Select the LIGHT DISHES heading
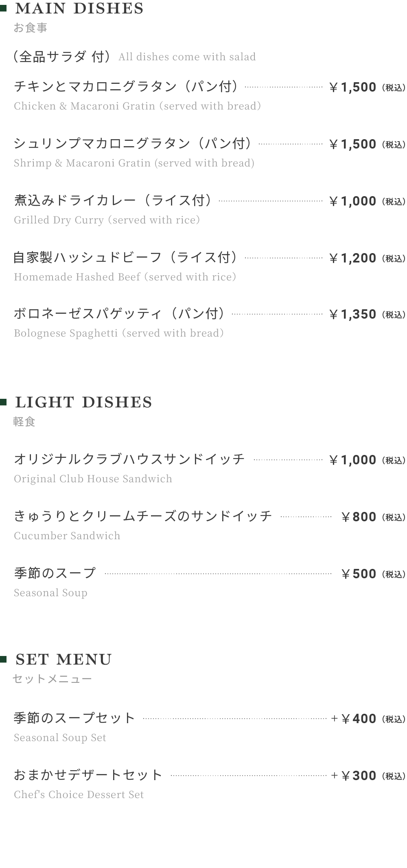The height and width of the screenshot is (868, 407). pos(83,402)
